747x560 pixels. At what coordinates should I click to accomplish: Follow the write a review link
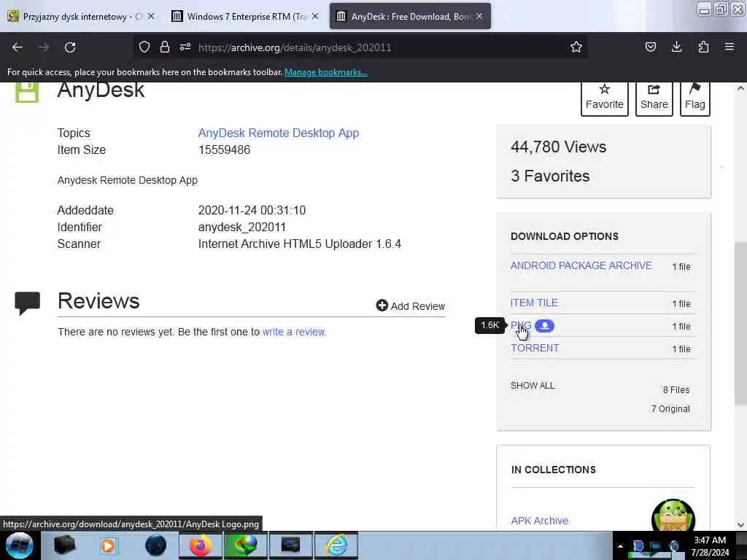point(294,332)
